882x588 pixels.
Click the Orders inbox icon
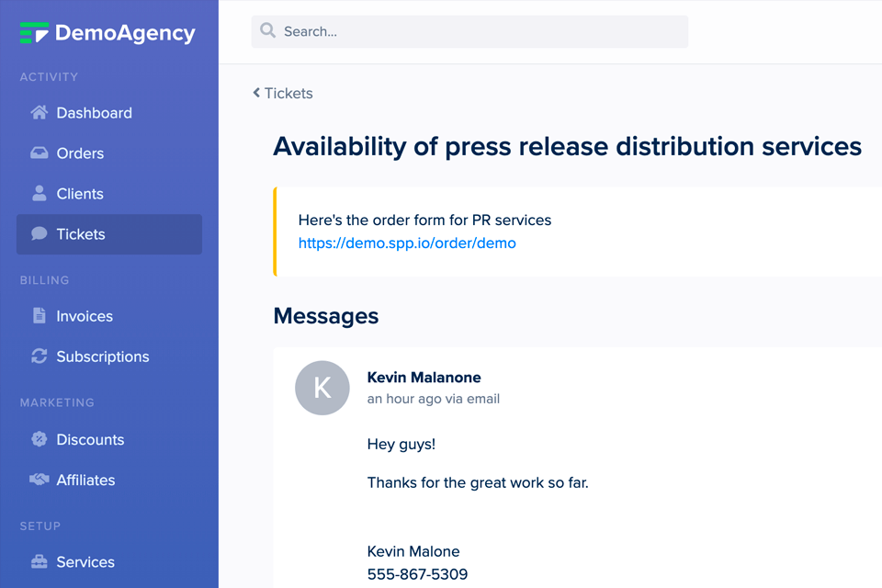39,153
